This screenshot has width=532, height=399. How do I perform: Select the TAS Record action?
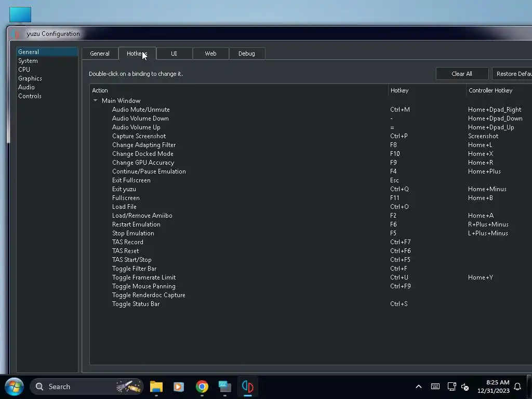[128, 242]
